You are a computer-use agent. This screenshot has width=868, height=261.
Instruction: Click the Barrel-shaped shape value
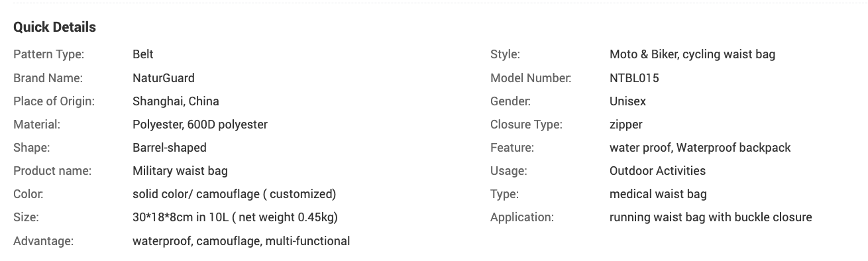pos(170,148)
